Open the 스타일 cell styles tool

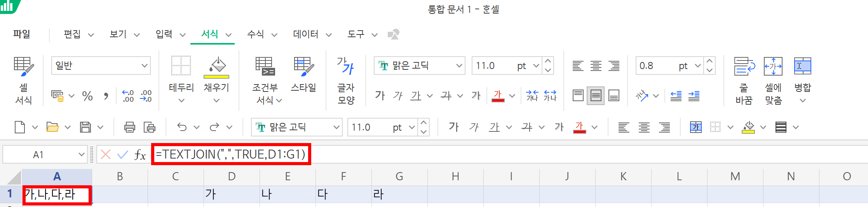click(x=303, y=74)
